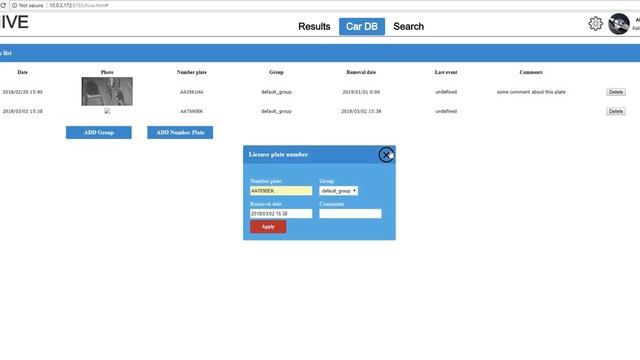Click the Date column header

22,72
